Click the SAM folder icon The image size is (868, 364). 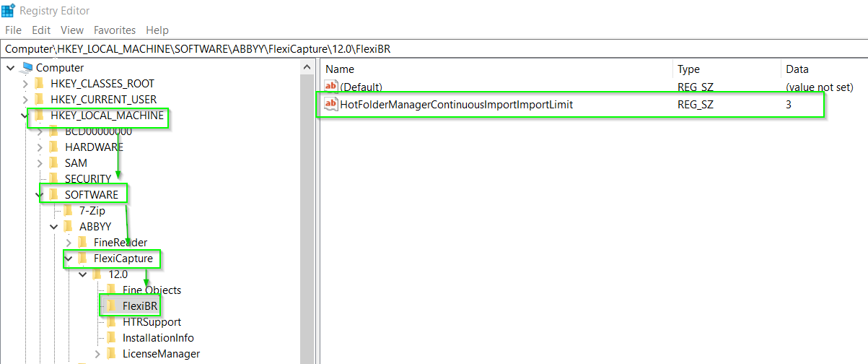(54, 163)
